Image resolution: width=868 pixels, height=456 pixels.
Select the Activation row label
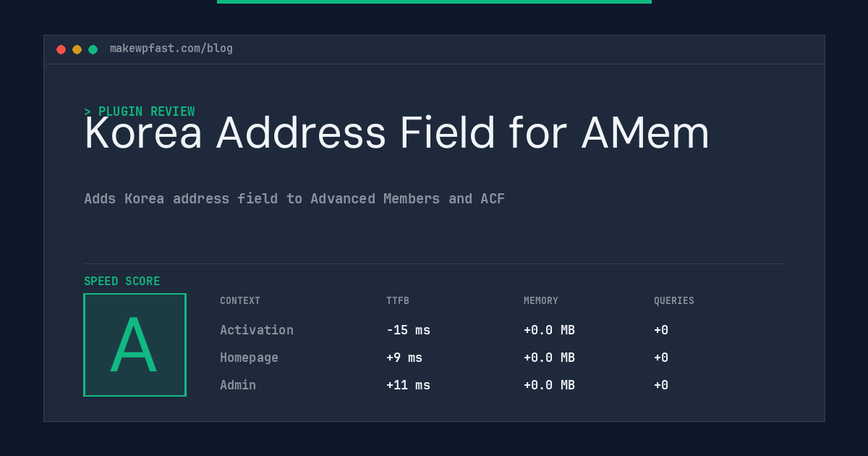tap(257, 330)
